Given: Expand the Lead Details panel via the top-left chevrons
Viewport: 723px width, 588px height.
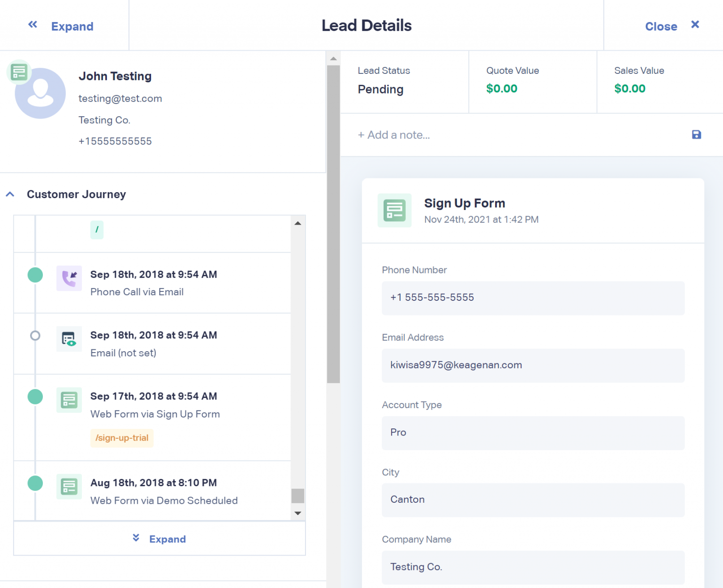Looking at the screenshot, I should click(x=32, y=24).
